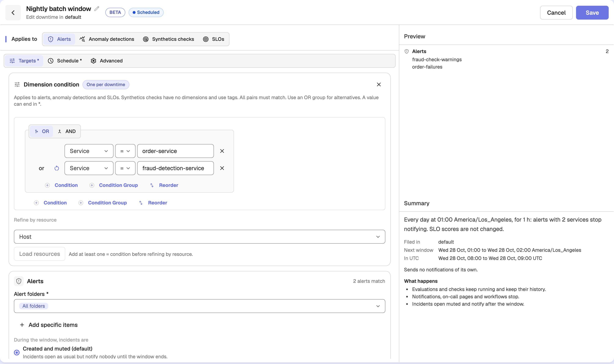Click the shield icon next to Alerts in Preview
Screen dimensions: 614x364
point(406,51)
